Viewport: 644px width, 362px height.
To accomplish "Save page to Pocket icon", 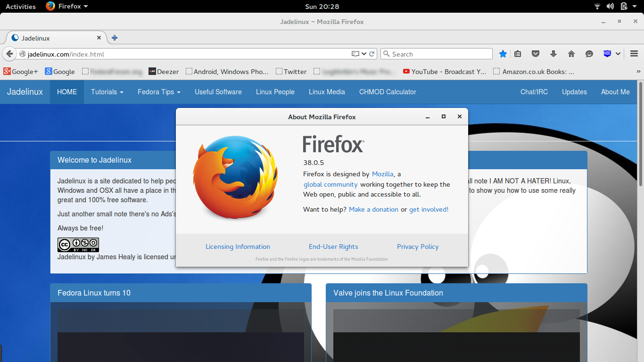I will [536, 54].
